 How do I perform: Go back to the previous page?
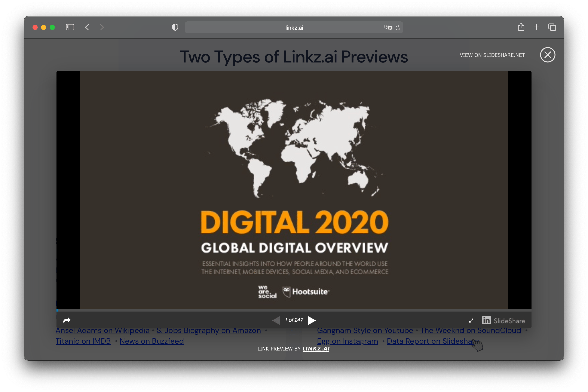click(87, 27)
